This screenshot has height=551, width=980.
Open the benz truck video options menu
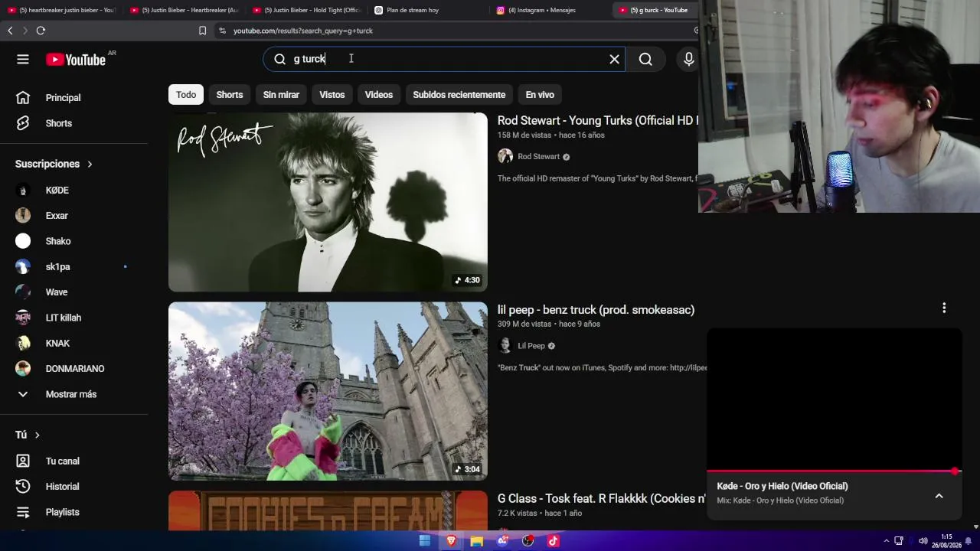944,308
